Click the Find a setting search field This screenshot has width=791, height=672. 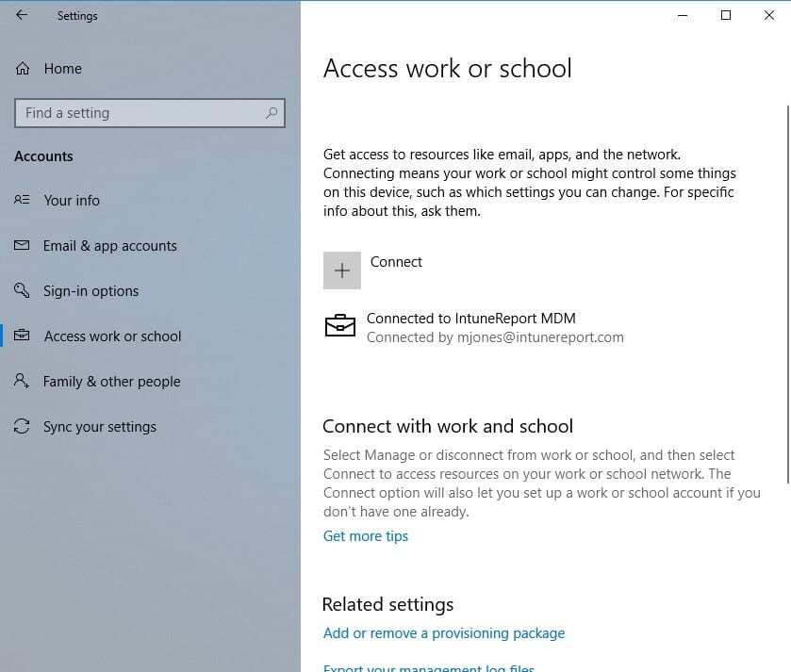141,112
